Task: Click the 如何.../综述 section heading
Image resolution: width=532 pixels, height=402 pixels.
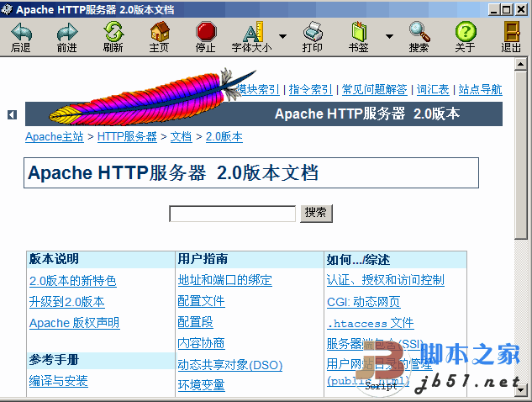Action: coord(358,260)
